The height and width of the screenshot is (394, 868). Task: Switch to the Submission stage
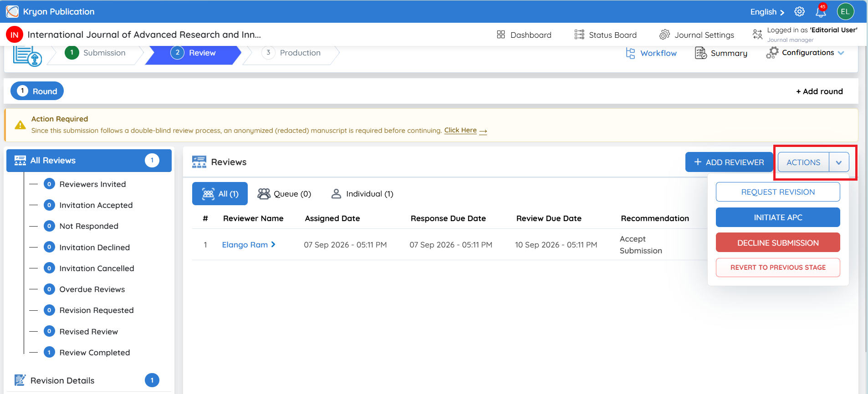pyautogui.click(x=96, y=53)
